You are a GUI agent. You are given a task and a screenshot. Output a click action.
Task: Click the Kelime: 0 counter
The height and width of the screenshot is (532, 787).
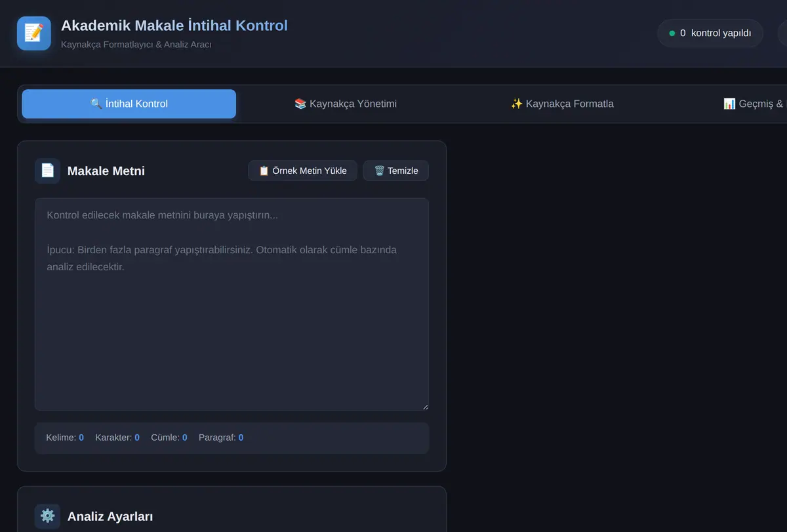[65, 438]
